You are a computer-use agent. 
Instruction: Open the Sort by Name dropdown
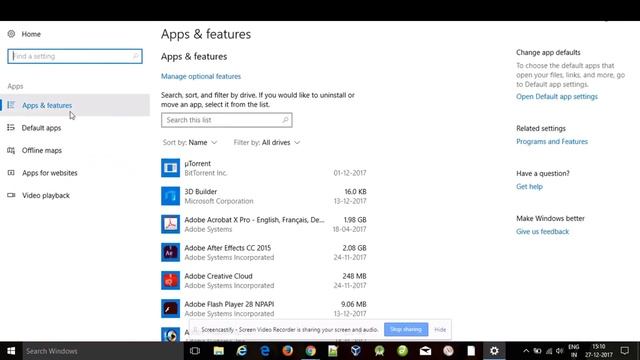pos(190,142)
